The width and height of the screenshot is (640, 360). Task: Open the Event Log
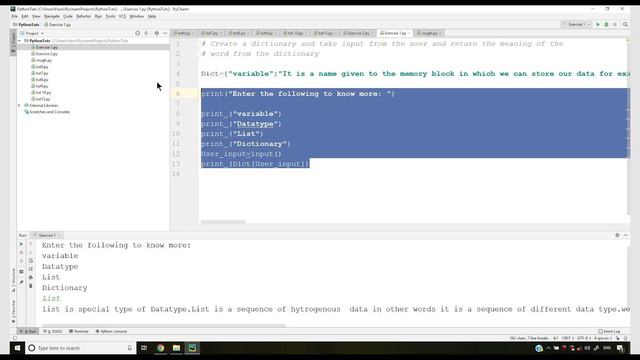pyautogui.click(x=609, y=331)
